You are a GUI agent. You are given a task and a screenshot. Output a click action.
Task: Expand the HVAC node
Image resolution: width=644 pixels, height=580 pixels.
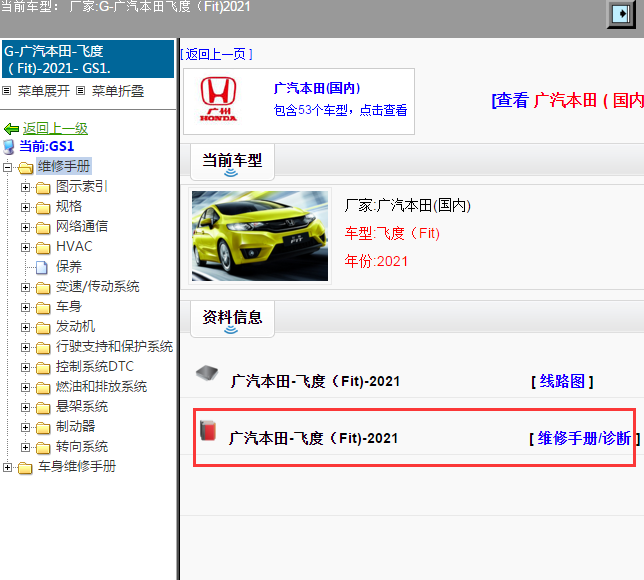[25, 247]
